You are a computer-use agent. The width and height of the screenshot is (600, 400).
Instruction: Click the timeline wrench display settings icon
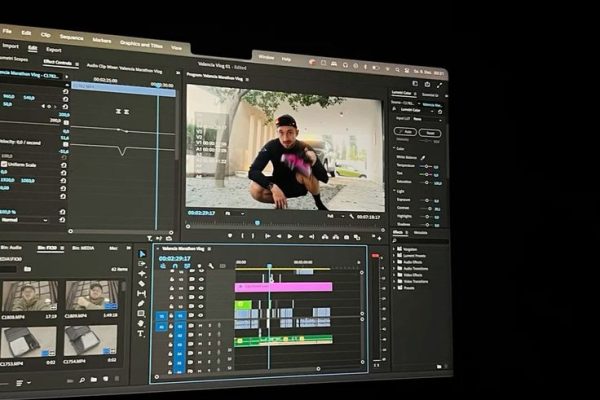211,266
